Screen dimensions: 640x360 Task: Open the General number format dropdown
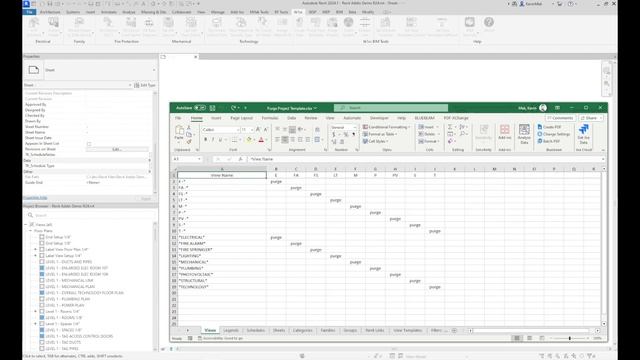coord(355,127)
